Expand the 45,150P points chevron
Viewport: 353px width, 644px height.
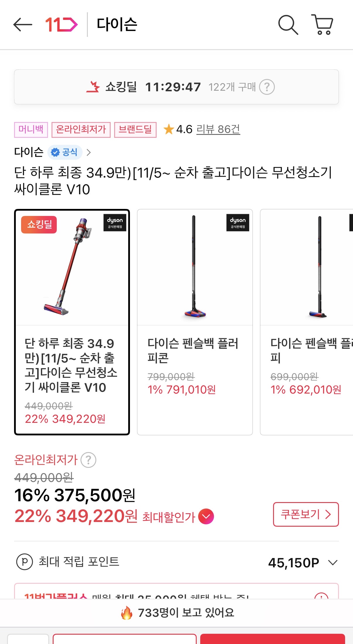coord(333,562)
